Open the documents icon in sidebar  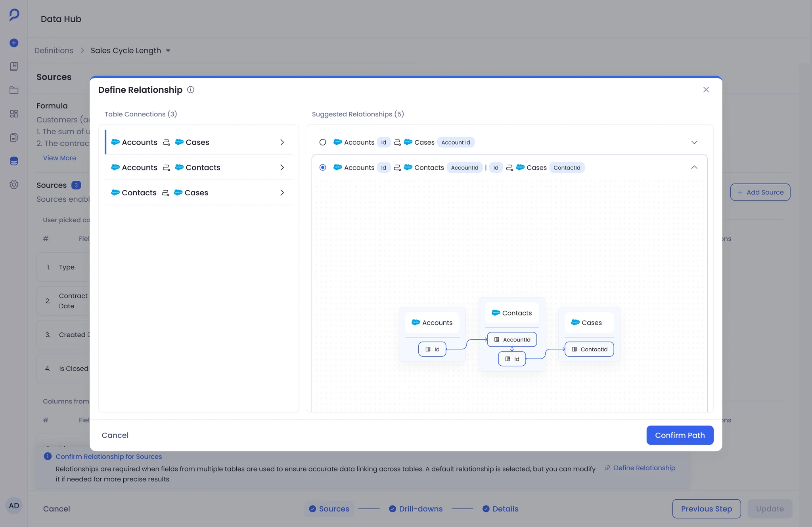click(x=14, y=137)
